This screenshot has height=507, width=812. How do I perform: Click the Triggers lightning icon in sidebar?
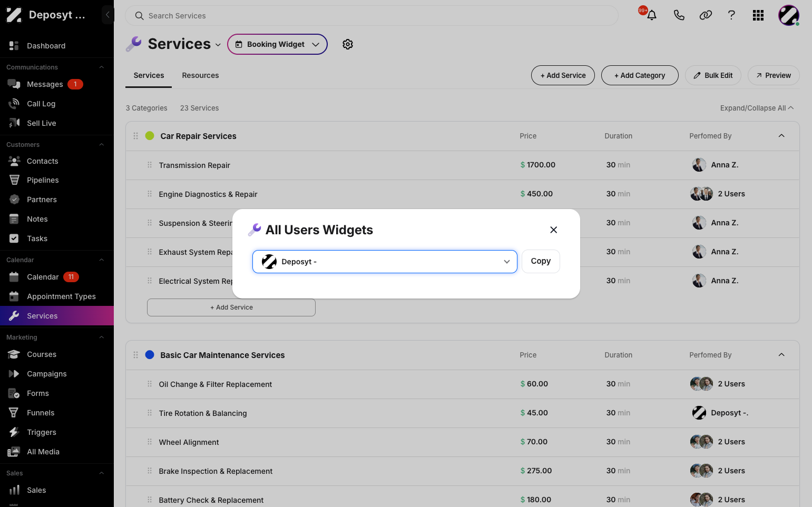pyautogui.click(x=14, y=432)
